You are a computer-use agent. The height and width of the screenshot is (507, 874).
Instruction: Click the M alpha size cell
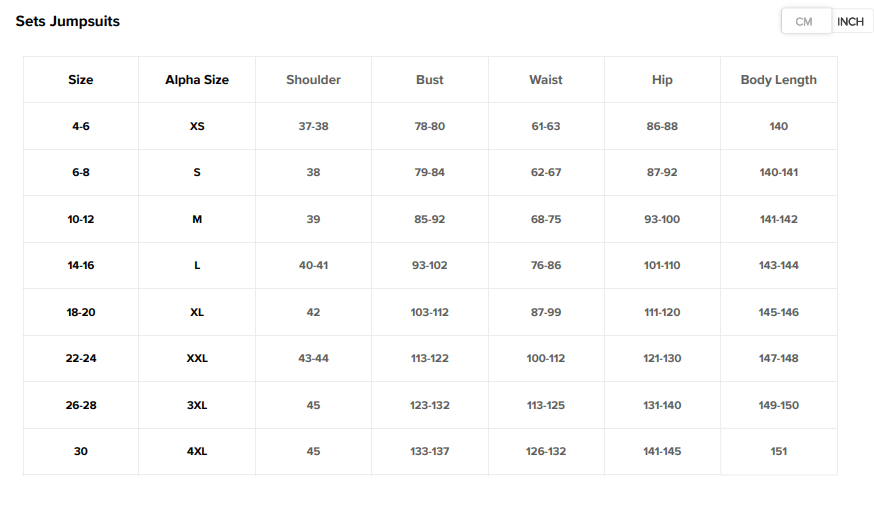pyautogui.click(x=197, y=219)
